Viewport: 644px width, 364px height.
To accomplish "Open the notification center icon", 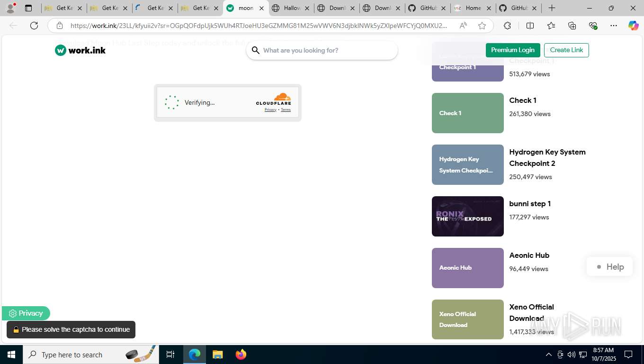I will [x=628, y=355].
